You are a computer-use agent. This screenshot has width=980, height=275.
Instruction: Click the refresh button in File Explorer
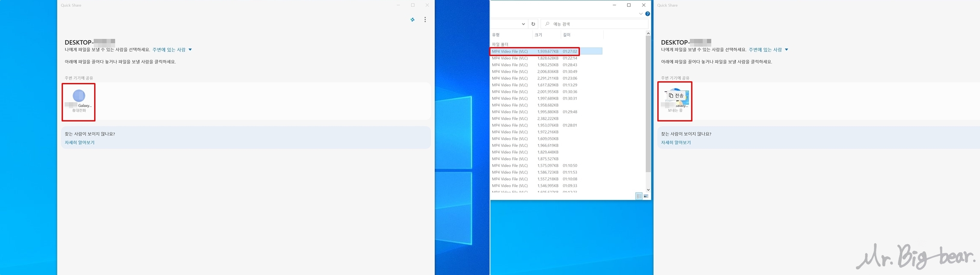pyautogui.click(x=533, y=24)
